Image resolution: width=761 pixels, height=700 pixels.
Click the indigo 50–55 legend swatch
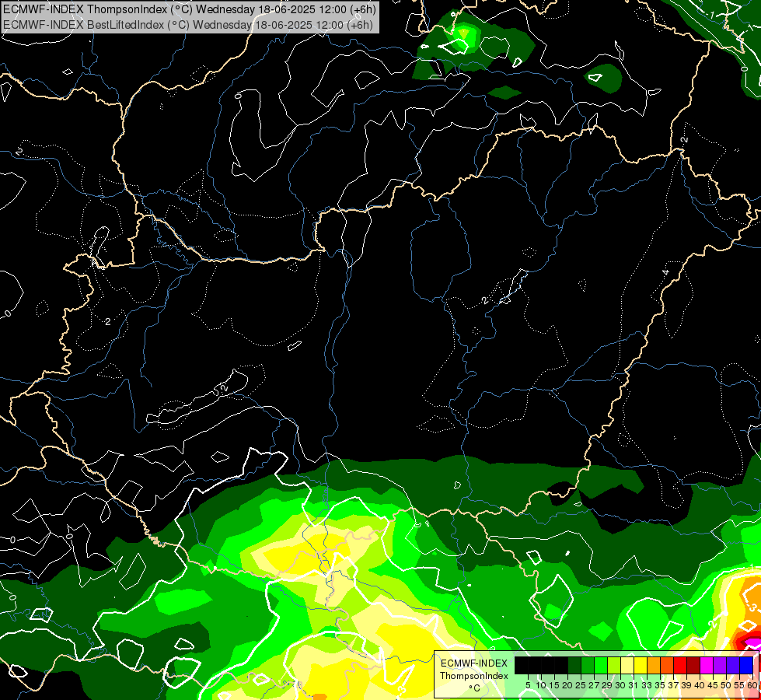coord(733,665)
